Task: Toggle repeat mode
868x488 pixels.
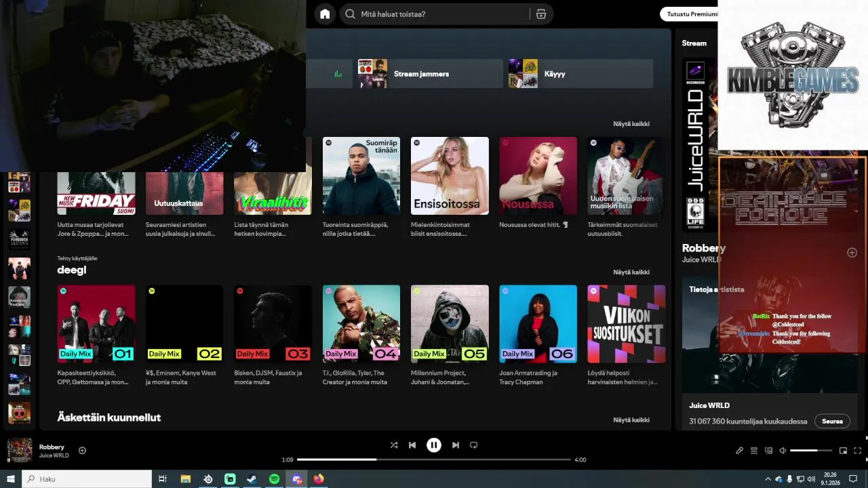Action: 474,445
